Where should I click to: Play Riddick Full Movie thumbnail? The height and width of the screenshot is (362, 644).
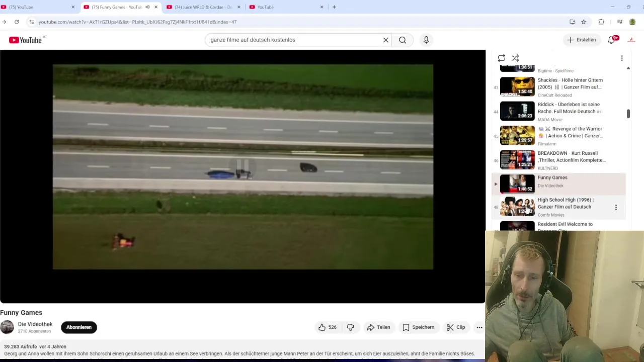pos(517,111)
